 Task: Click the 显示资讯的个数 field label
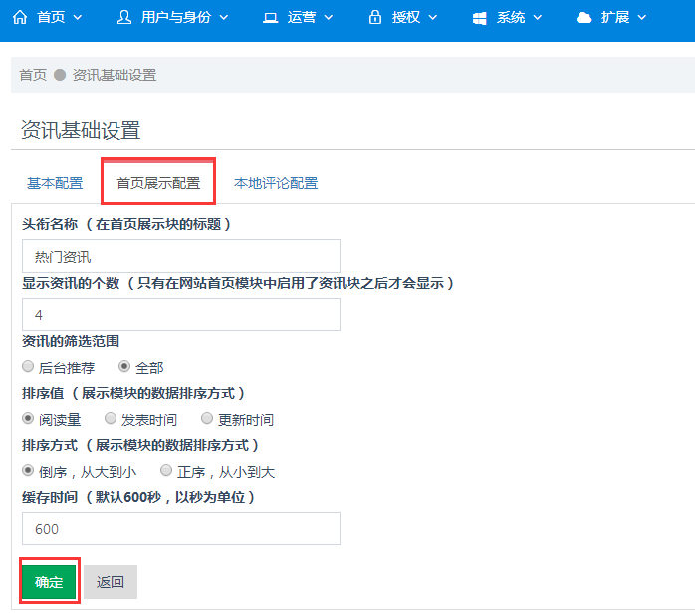(238, 283)
